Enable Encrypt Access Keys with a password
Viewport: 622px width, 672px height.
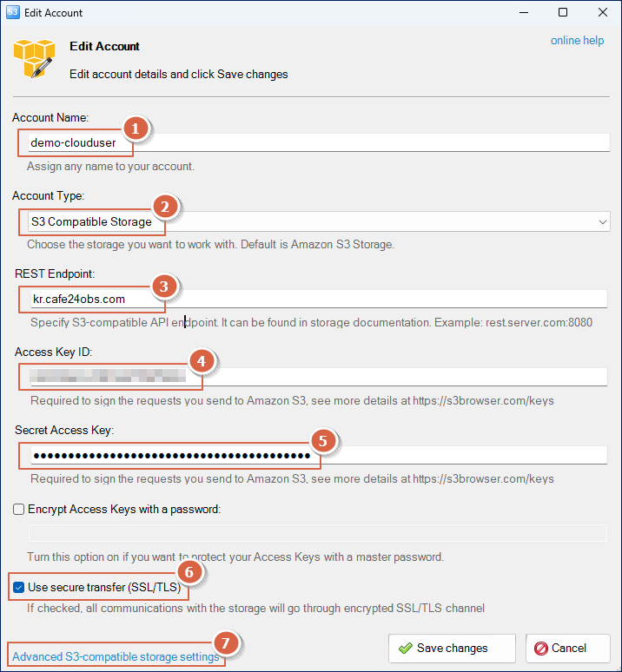pos(18,509)
